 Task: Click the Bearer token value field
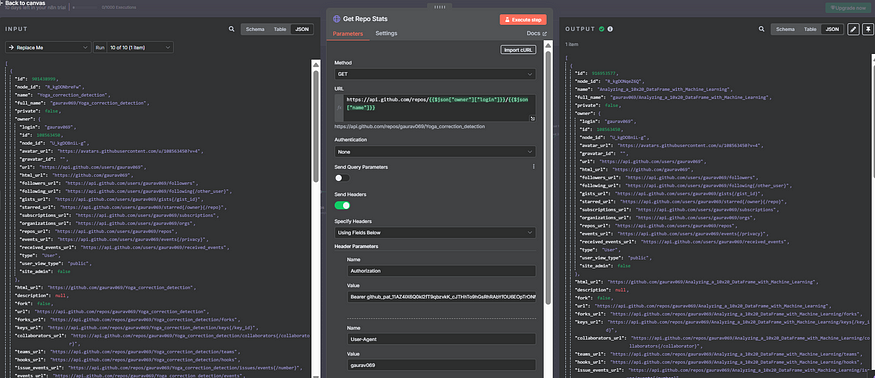click(441, 297)
